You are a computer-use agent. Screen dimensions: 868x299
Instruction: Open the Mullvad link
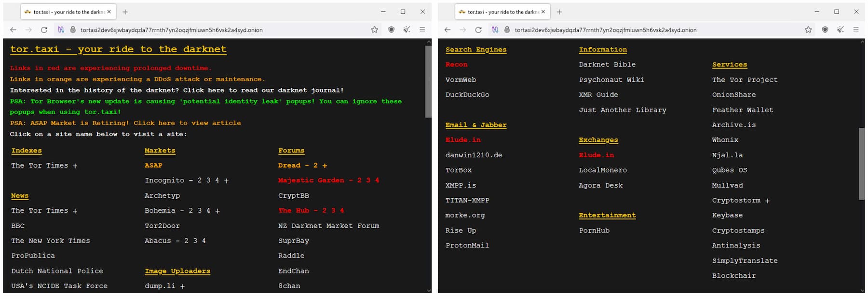[x=727, y=185]
